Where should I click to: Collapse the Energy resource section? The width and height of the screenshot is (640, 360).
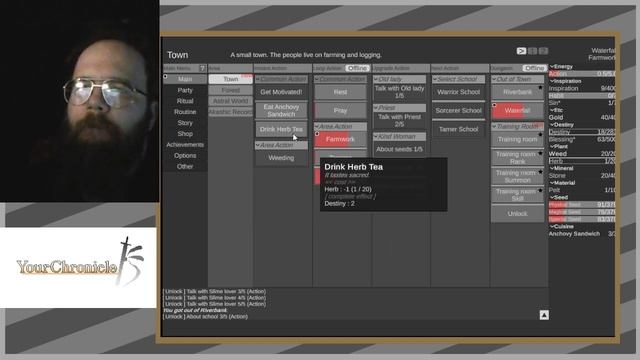tap(562, 67)
